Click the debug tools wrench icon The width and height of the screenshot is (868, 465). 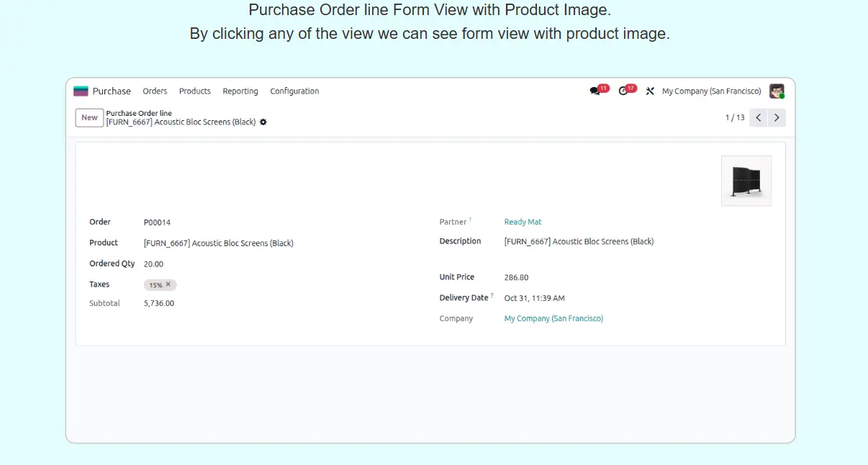[x=650, y=91]
